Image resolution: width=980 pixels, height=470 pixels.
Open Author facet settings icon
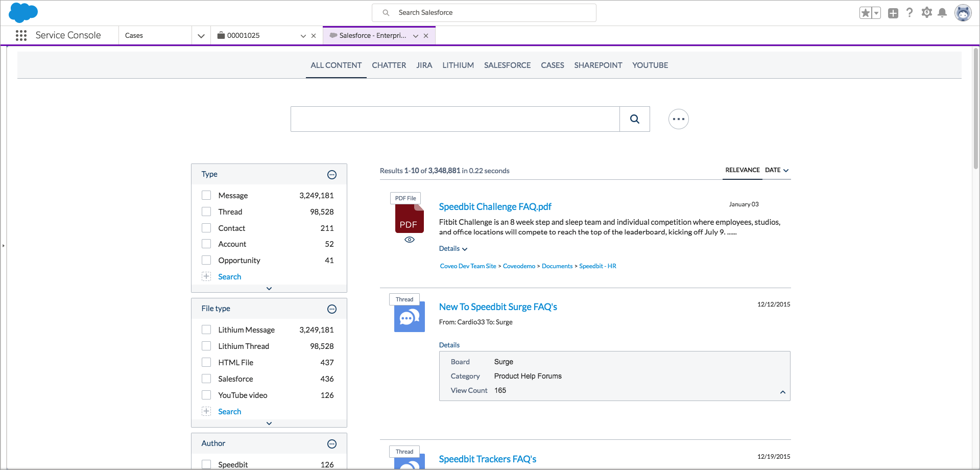click(332, 444)
